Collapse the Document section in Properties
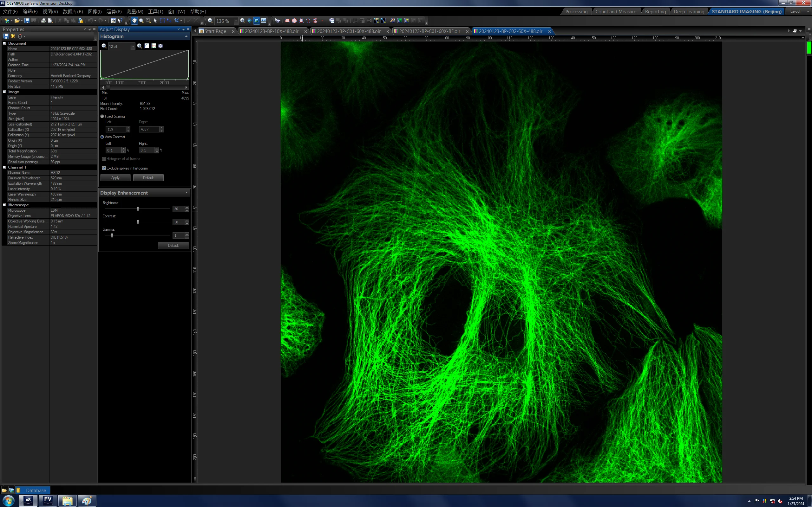Screen dimensions: 812x507 pyautogui.click(x=4, y=43)
